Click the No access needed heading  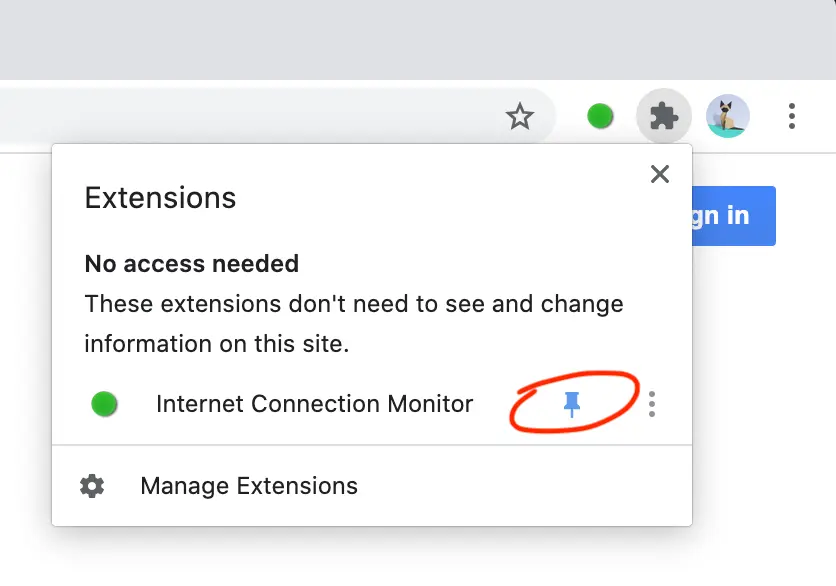point(191,264)
